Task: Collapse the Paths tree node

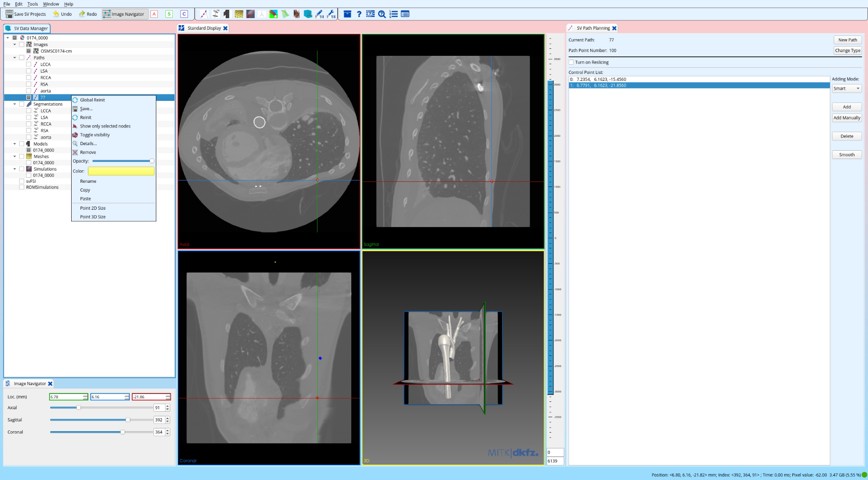Action: click(x=14, y=58)
